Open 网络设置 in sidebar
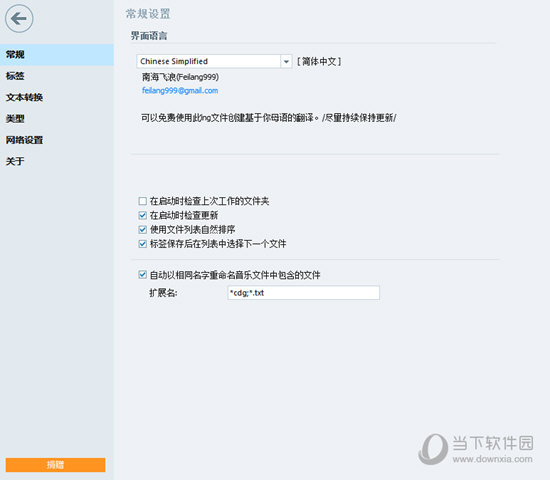550x480 pixels. (57, 140)
